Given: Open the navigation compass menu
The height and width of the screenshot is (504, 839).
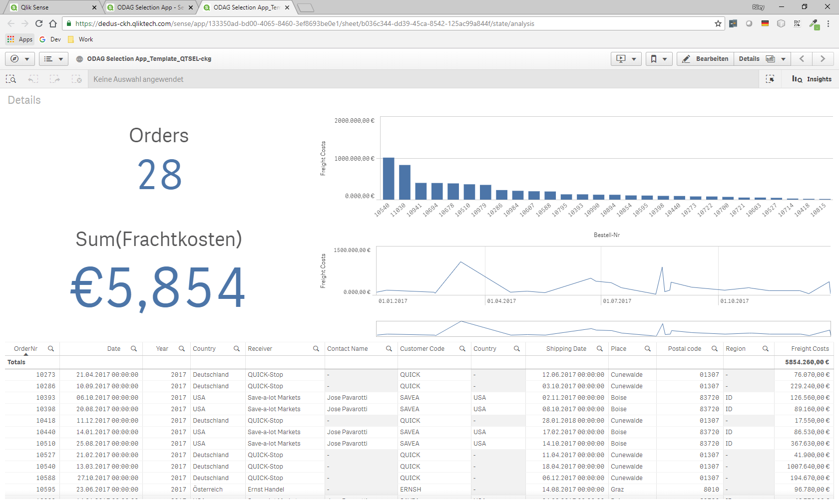Looking at the screenshot, I should [20, 59].
